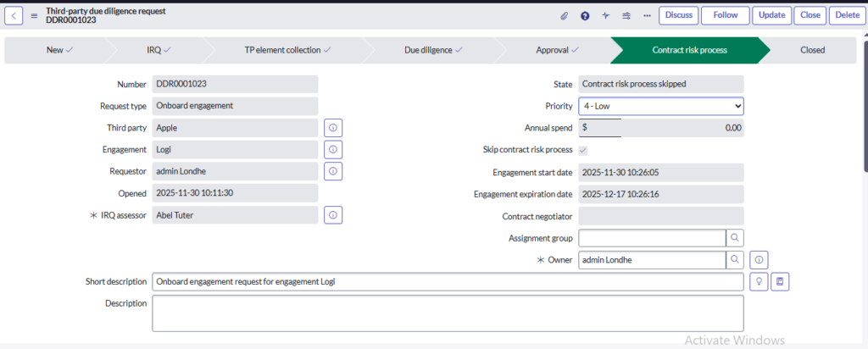
Task: Click the lightbulb suggestion icon by Short description
Action: [x=759, y=281]
